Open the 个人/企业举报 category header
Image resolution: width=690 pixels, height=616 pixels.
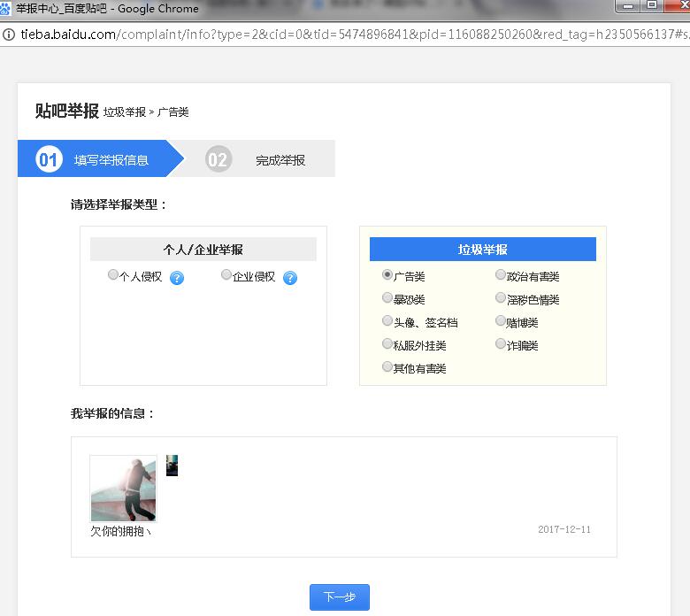(203, 250)
